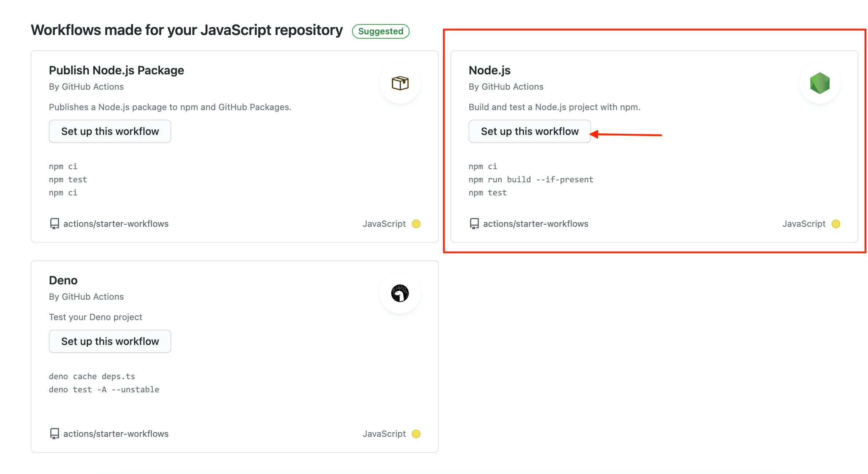The width and height of the screenshot is (868, 474).
Task: Click the Deno card title
Action: [63, 280]
